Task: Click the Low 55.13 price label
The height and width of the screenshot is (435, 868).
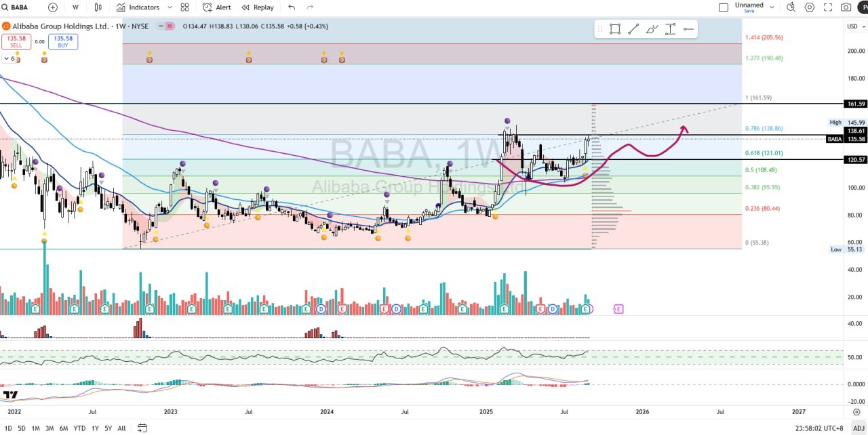Action: point(847,249)
